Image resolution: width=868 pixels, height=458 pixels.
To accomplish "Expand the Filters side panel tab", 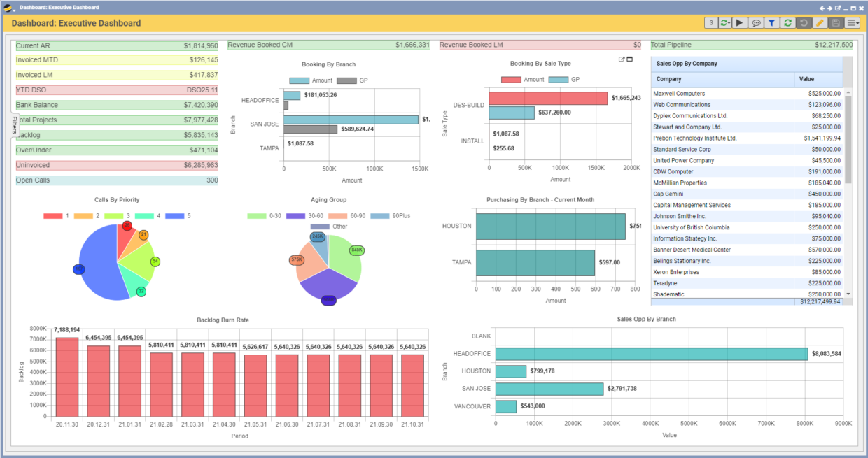I will [x=13, y=126].
